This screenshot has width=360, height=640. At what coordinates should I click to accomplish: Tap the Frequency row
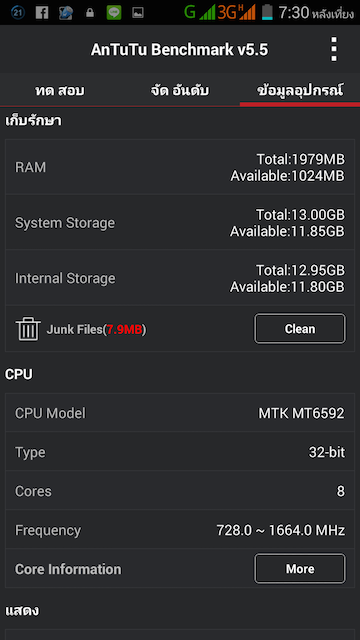(x=180, y=530)
